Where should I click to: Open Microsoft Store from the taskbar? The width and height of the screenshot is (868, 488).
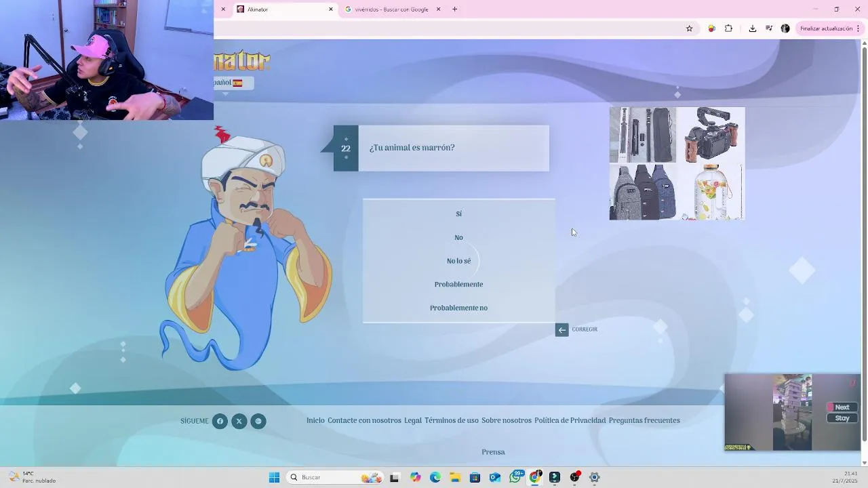475,477
